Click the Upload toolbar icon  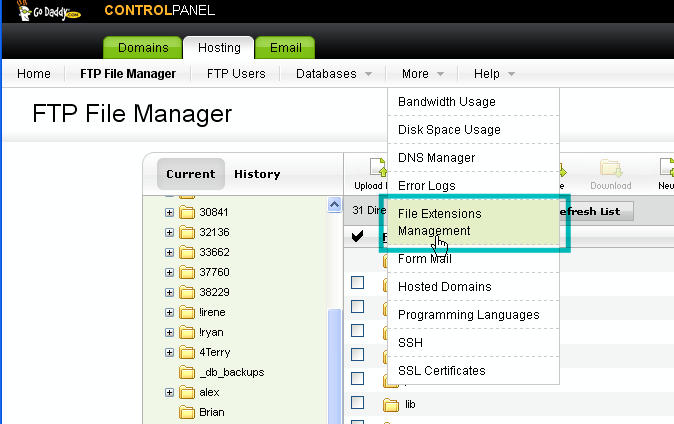(x=374, y=172)
